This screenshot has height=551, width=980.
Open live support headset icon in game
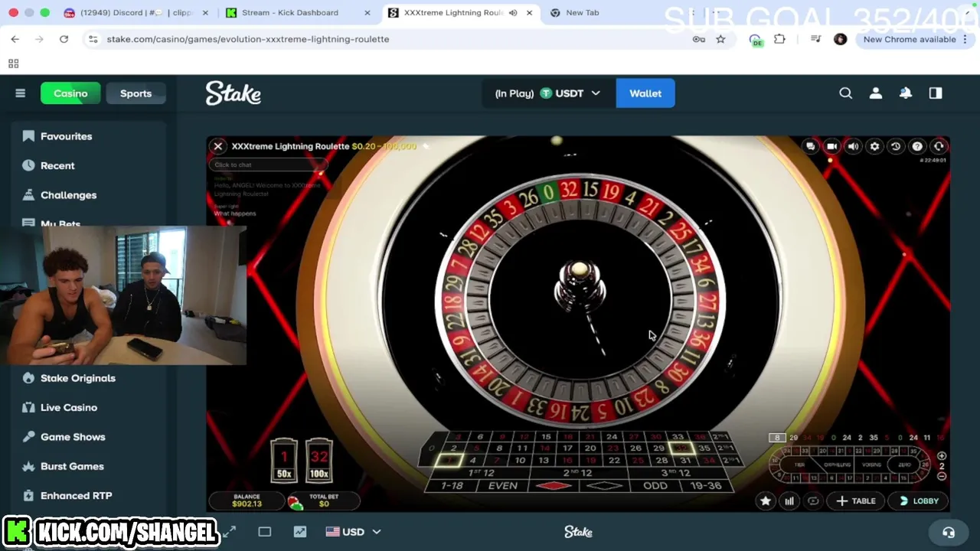point(939,146)
